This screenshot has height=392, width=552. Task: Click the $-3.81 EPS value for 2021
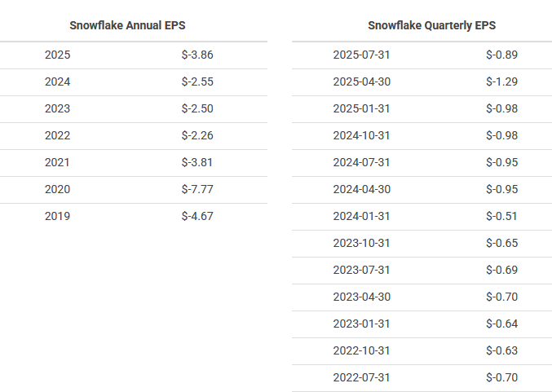click(197, 163)
